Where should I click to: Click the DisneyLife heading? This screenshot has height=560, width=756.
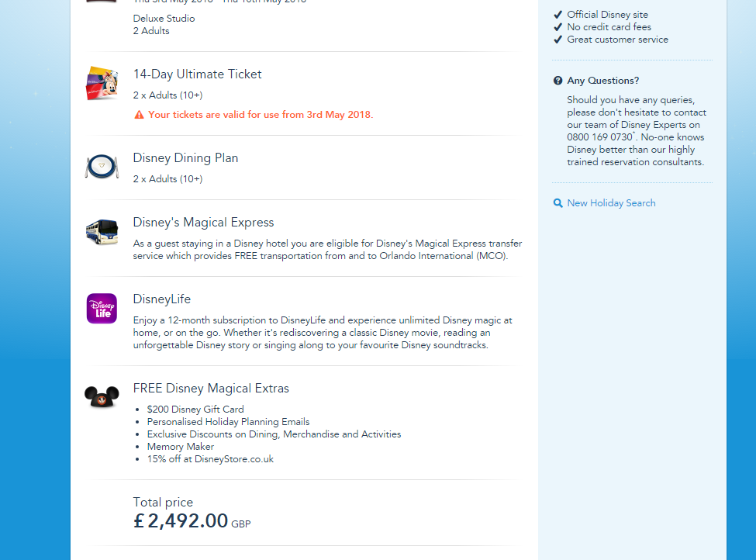click(161, 299)
